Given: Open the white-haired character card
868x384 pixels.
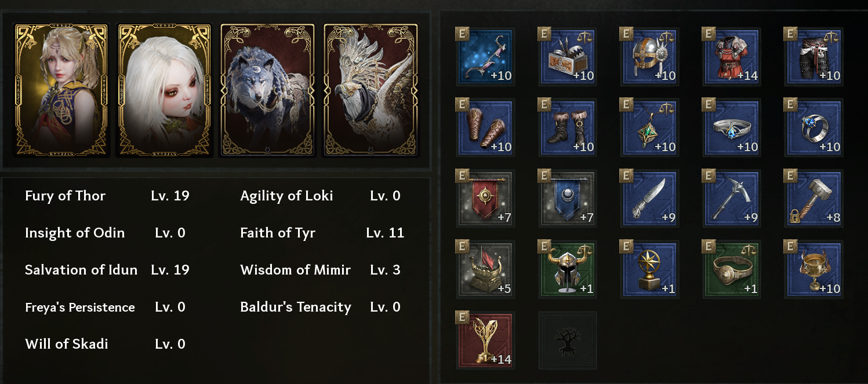Looking at the screenshot, I should [165, 90].
